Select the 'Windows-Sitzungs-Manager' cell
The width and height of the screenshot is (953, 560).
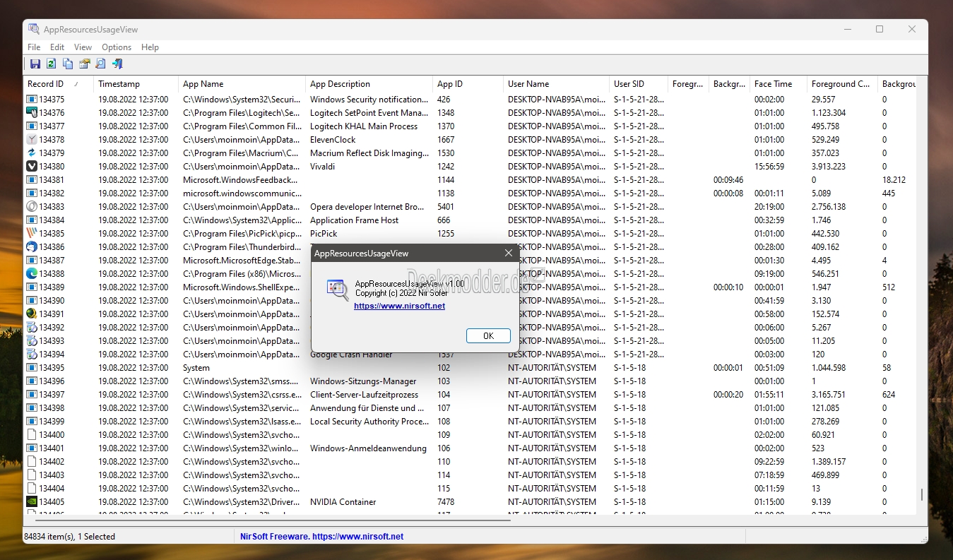[363, 381]
